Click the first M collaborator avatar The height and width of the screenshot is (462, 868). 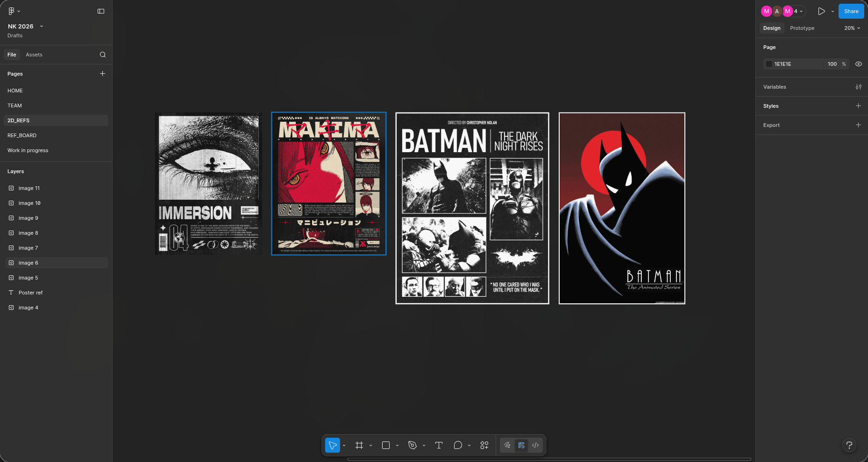click(x=767, y=11)
